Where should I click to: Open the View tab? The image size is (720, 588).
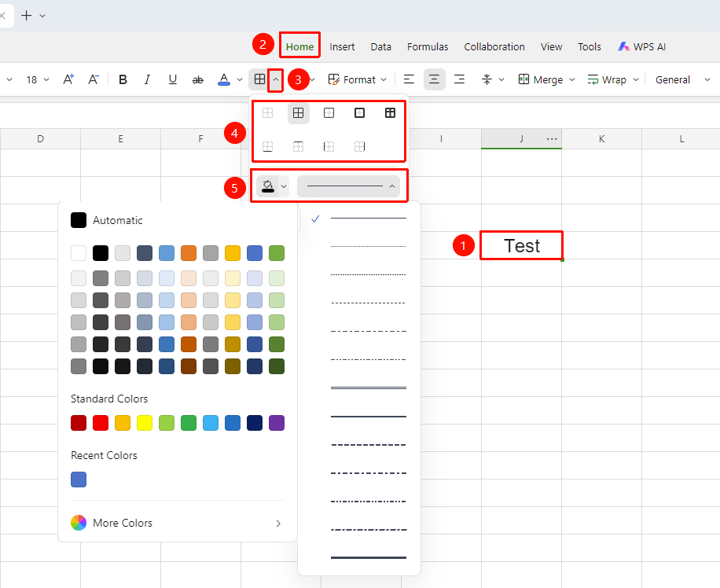coord(552,47)
